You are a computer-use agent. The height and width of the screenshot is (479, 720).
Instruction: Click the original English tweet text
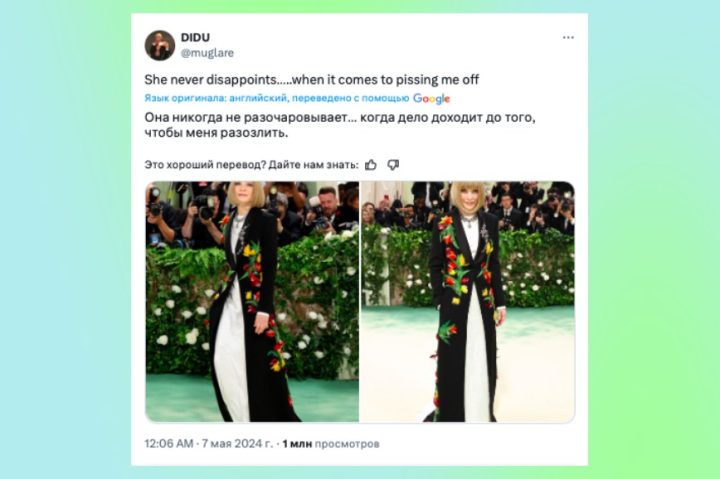pyautogui.click(x=311, y=80)
